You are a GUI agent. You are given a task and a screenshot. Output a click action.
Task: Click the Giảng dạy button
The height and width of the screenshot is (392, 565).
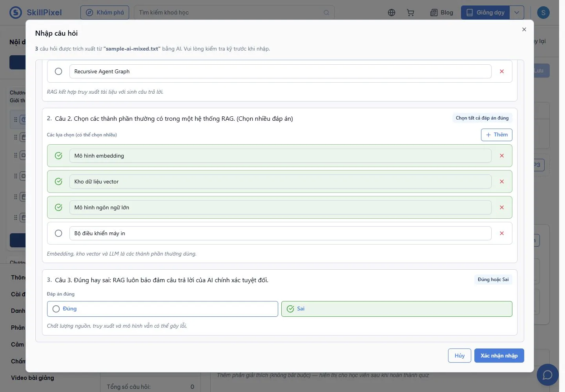(x=485, y=13)
